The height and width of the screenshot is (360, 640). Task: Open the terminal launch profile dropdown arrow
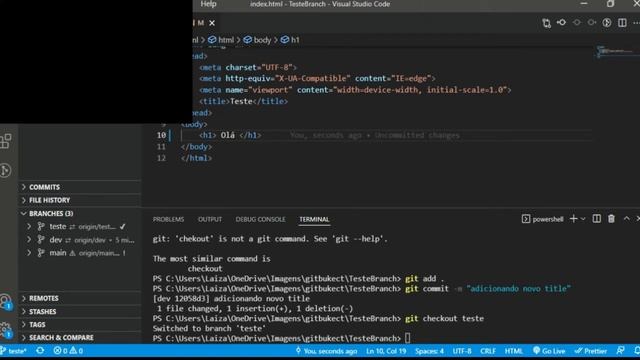[583, 219]
